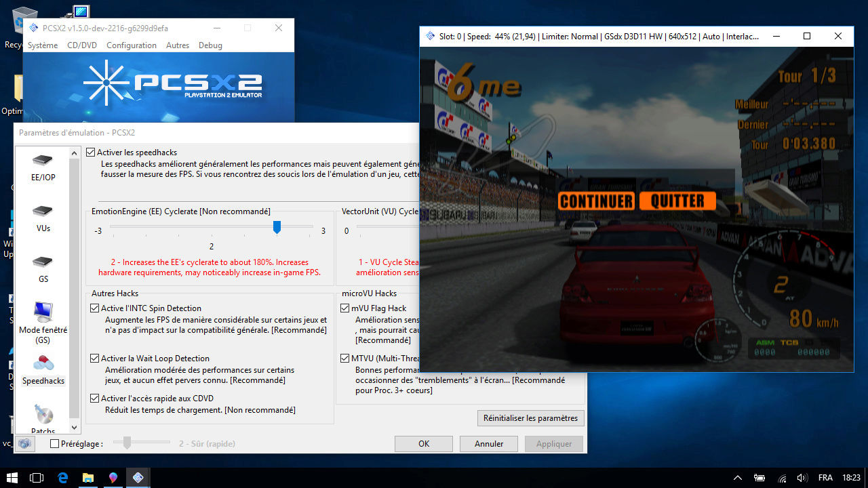The height and width of the screenshot is (488, 868).
Task: Open the GS settings page
Action: click(x=43, y=269)
